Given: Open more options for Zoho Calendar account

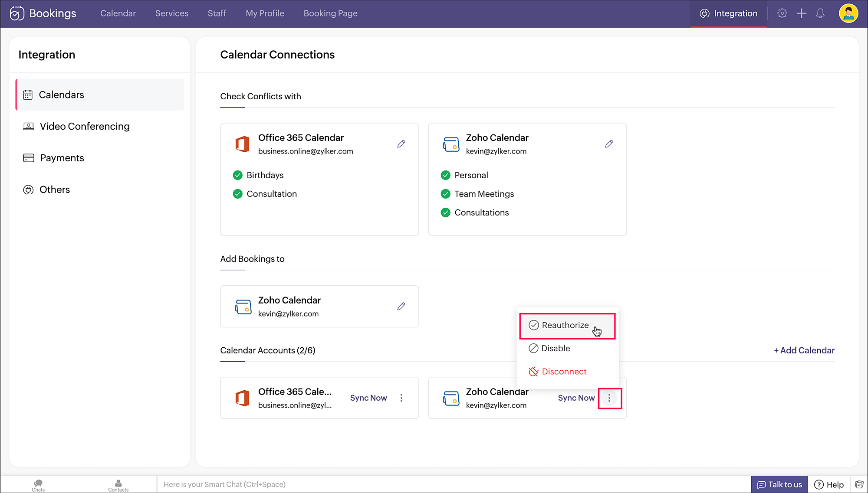Looking at the screenshot, I should [x=609, y=398].
